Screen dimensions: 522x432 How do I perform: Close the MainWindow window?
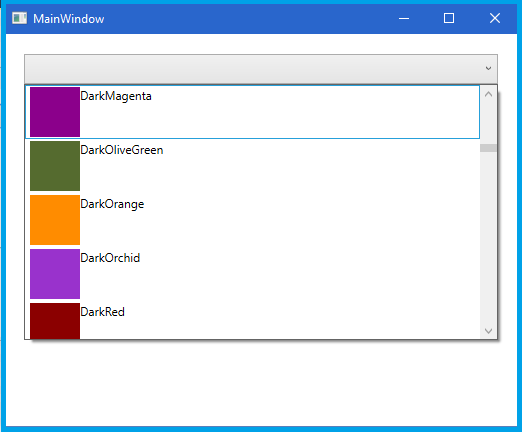pos(495,18)
